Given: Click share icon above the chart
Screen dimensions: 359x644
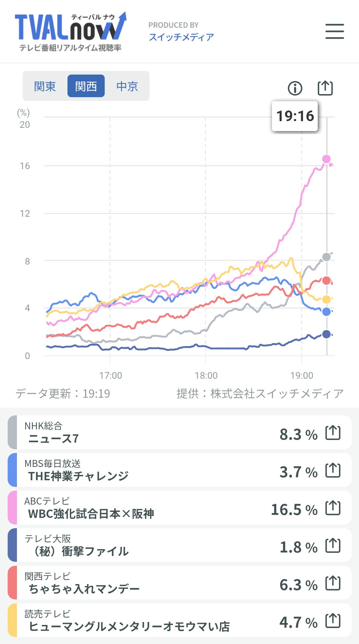Looking at the screenshot, I should tap(325, 88).
